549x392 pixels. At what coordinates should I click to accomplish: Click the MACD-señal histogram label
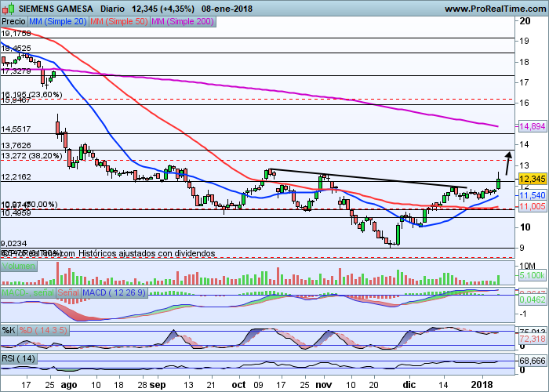(27, 293)
